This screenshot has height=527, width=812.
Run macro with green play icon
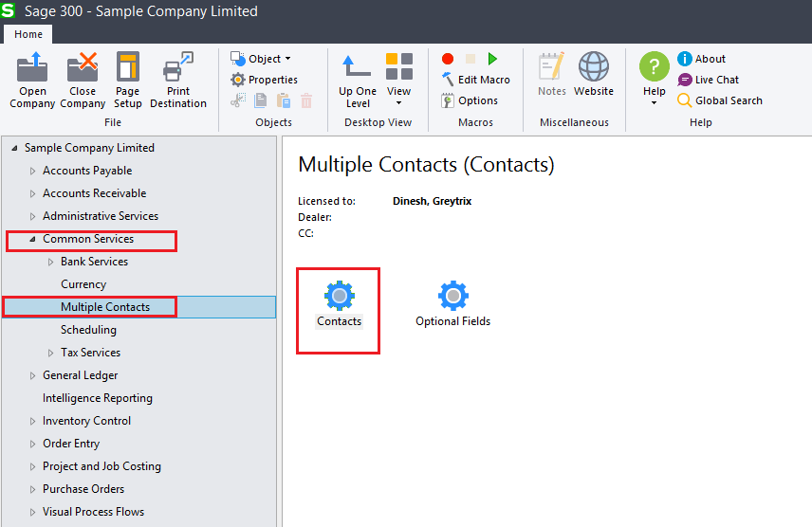tap(492, 59)
